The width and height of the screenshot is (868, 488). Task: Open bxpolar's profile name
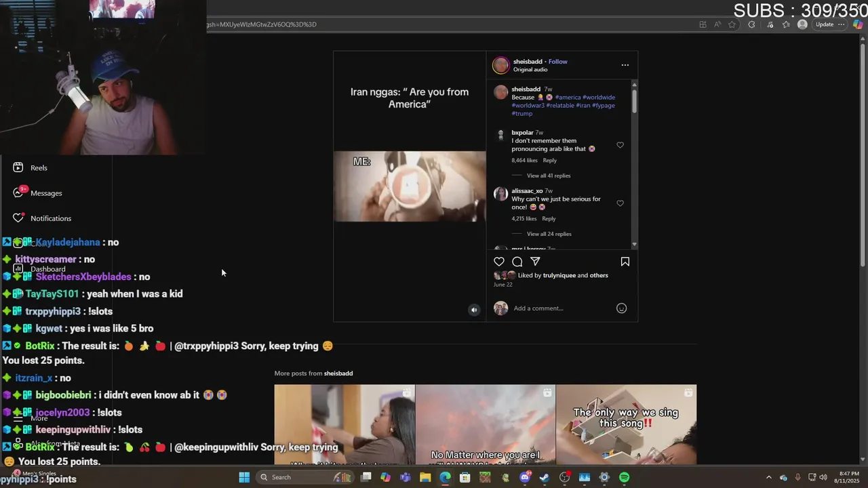click(x=522, y=133)
